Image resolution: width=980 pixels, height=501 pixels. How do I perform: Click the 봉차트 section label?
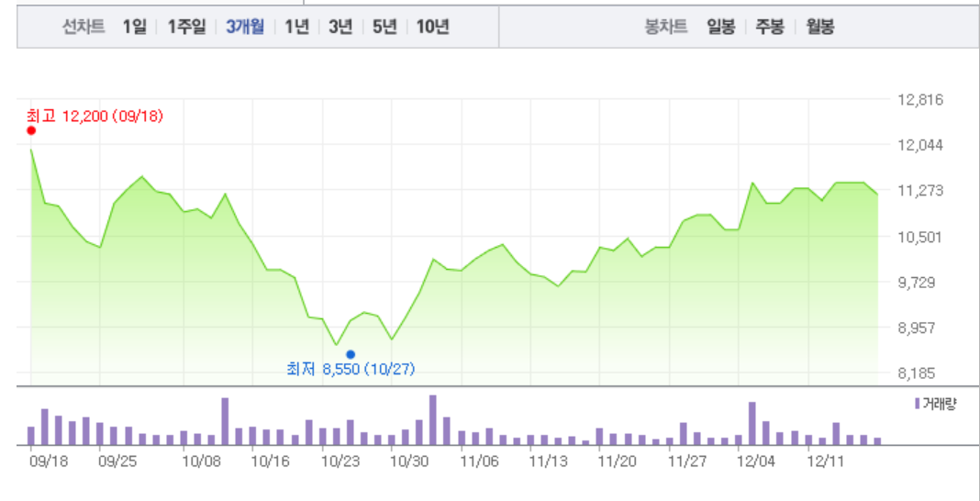click(x=666, y=27)
